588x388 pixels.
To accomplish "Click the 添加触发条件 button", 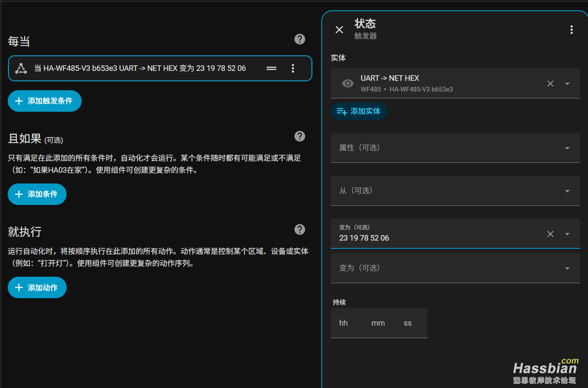I will coord(45,101).
